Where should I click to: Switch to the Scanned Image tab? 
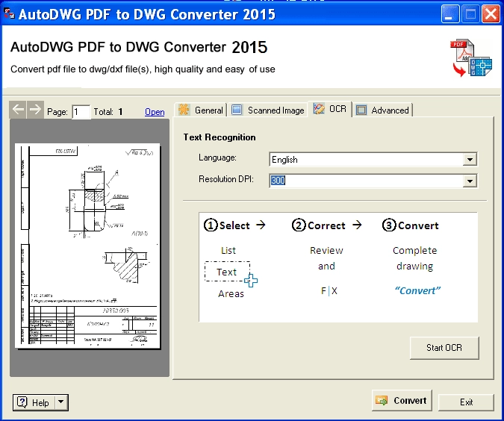click(268, 110)
